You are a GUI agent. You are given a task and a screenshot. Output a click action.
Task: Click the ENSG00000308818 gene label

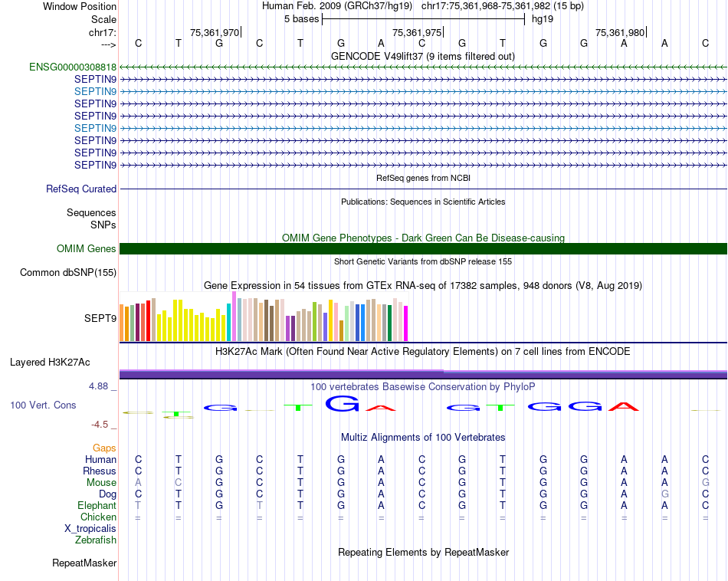pyautogui.click(x=73, y=67)
